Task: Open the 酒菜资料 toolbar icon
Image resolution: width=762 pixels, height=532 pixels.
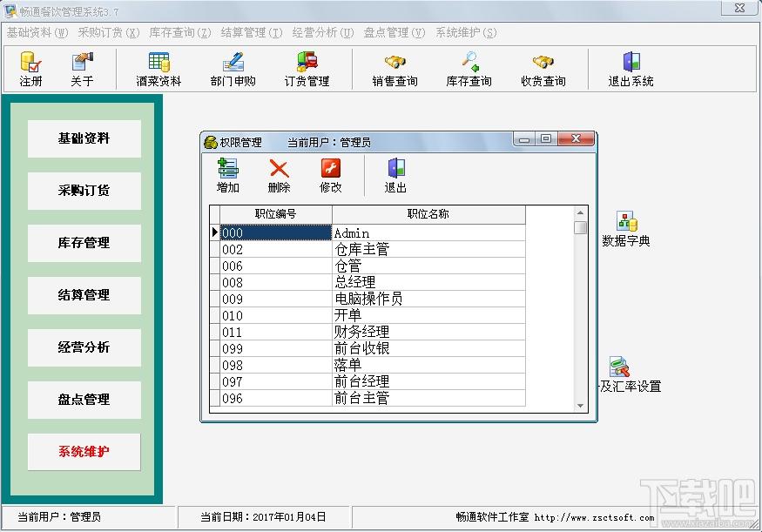Action: point(158,63)
